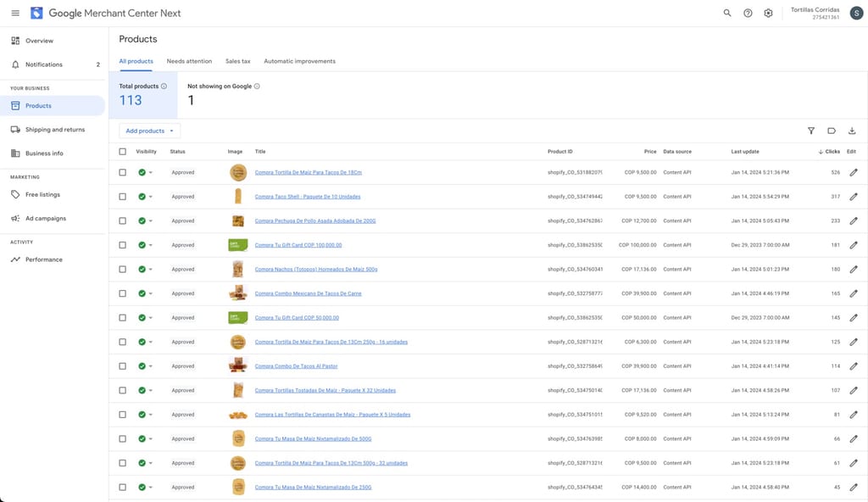This screenshot has height=502, width=868.
Task: Edit the Masa De Maiz 500G row
Action: (x=854, y=439)
